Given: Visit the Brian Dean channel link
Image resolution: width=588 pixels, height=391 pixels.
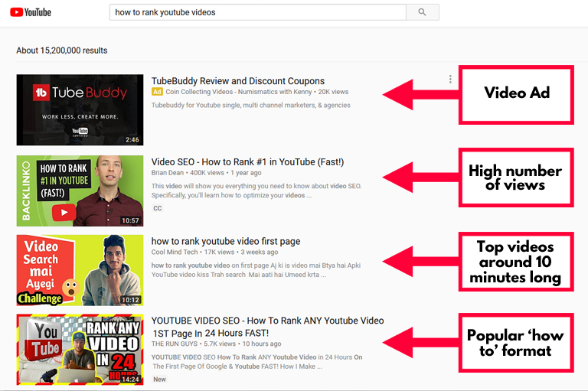Looking at the screenshot, I should point(167,173).
